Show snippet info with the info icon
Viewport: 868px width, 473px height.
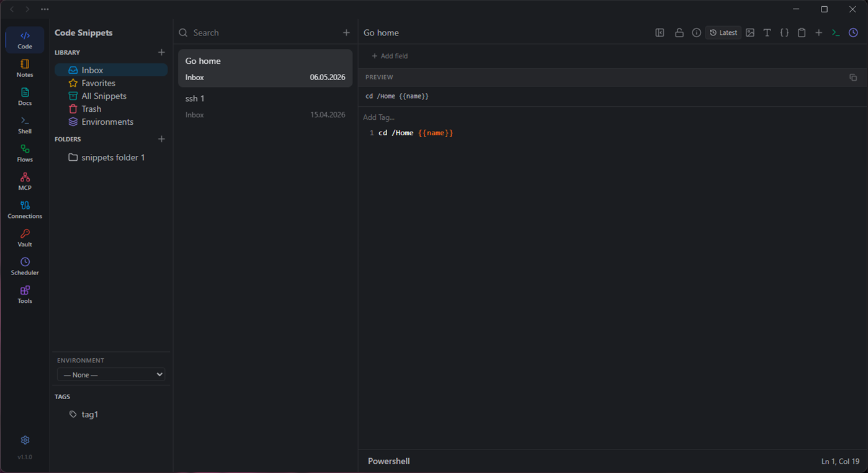pyautogui.click(x=697, y=33)
